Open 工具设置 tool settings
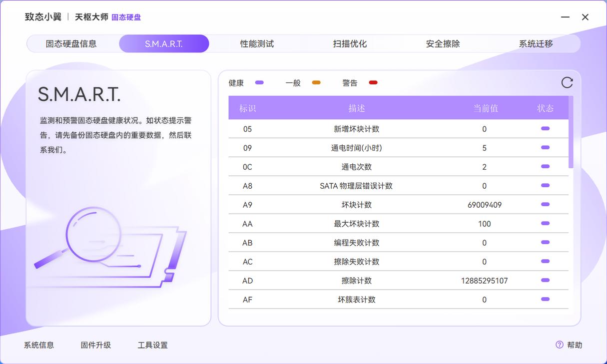The image size is (607, 364). (154, 345)
